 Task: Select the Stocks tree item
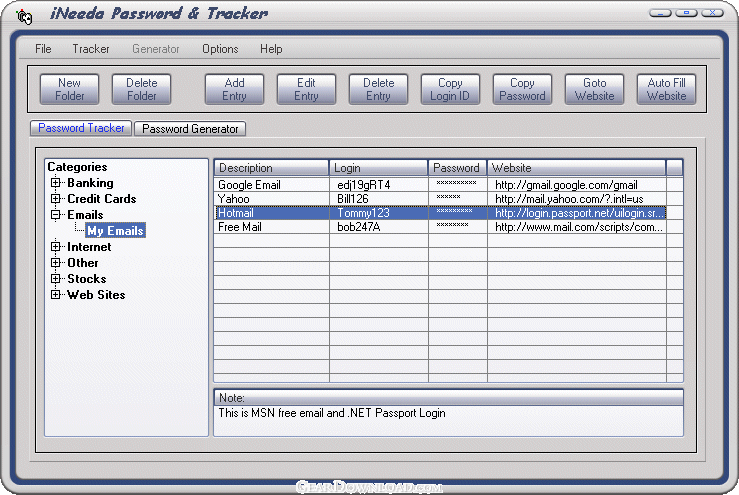[86, 279]
